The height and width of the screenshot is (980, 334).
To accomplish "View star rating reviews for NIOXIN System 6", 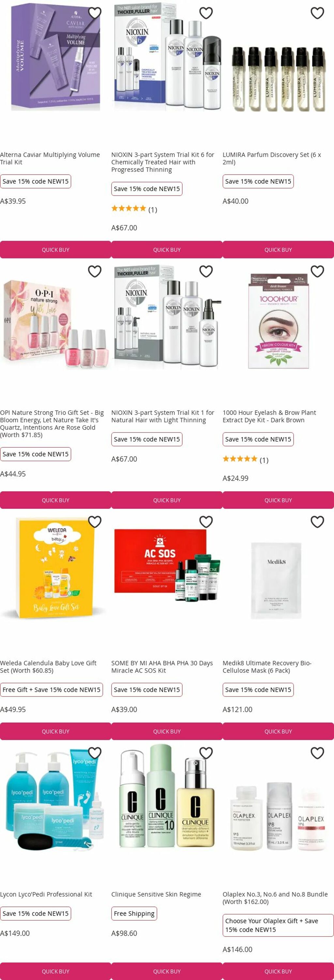I will point(134,209).
